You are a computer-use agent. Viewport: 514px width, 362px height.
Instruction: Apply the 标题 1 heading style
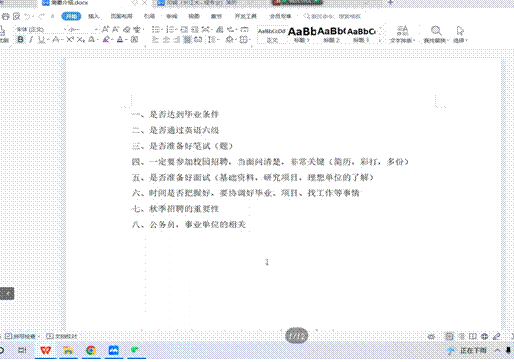(302, 34)
